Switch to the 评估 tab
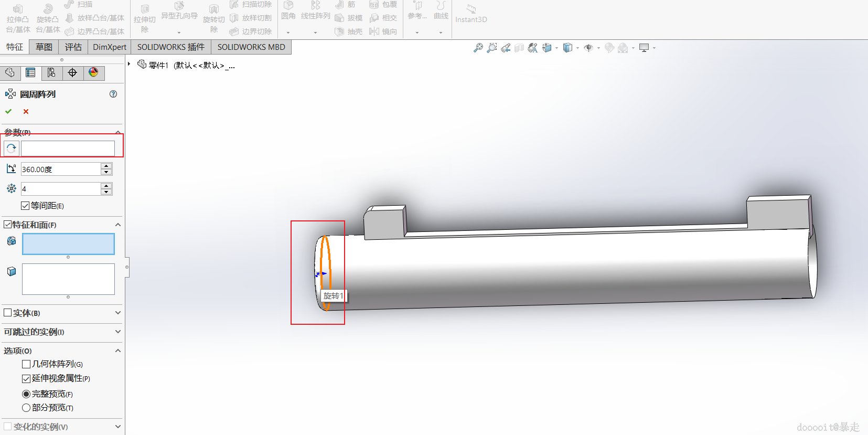This screenshot has width=868, height=435. pyautogui.click(x=73, y=47)
